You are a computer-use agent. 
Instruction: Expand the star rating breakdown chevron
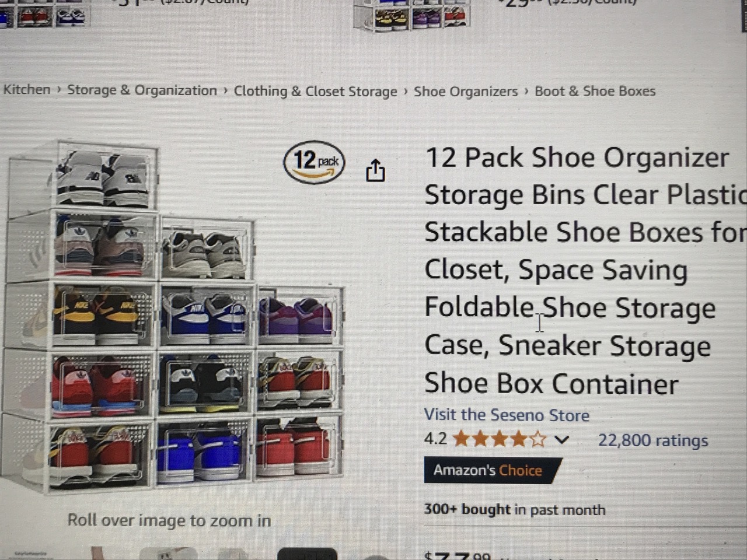561,439
